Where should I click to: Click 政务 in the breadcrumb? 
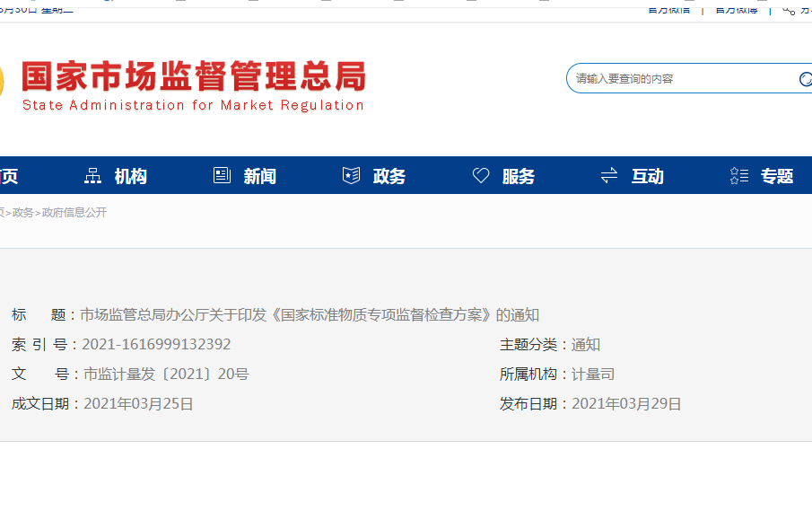pos(22,213)
